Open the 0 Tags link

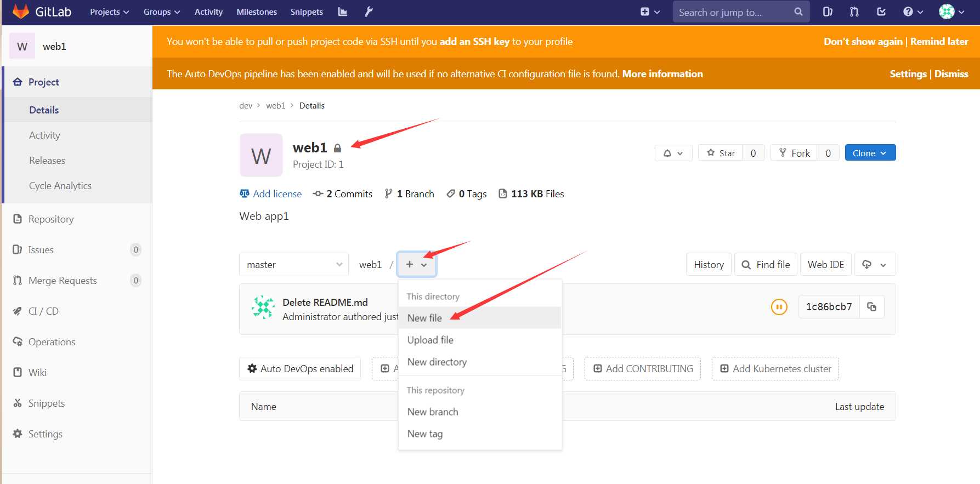[x=467, y=193]
